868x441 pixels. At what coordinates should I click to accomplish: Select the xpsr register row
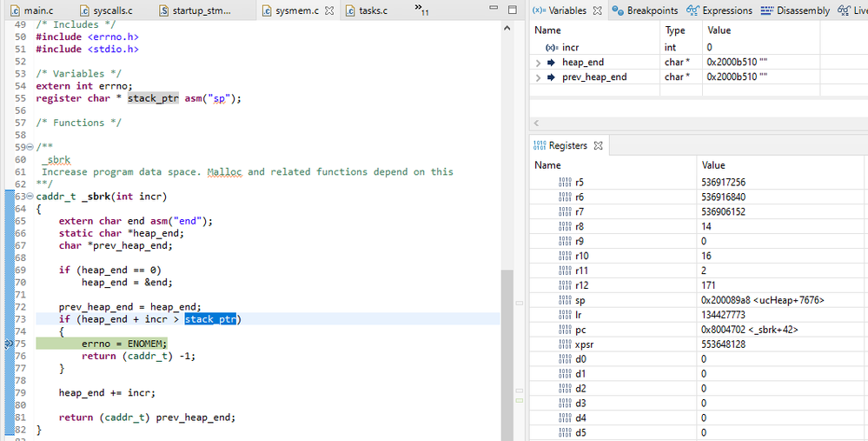[699, 344]
